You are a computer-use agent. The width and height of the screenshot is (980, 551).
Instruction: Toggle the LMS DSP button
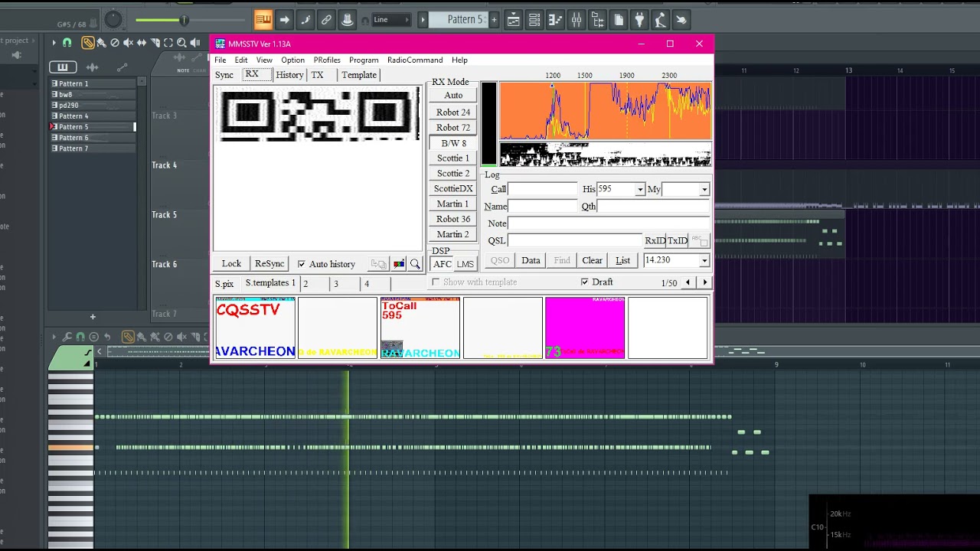click(465, 264)
